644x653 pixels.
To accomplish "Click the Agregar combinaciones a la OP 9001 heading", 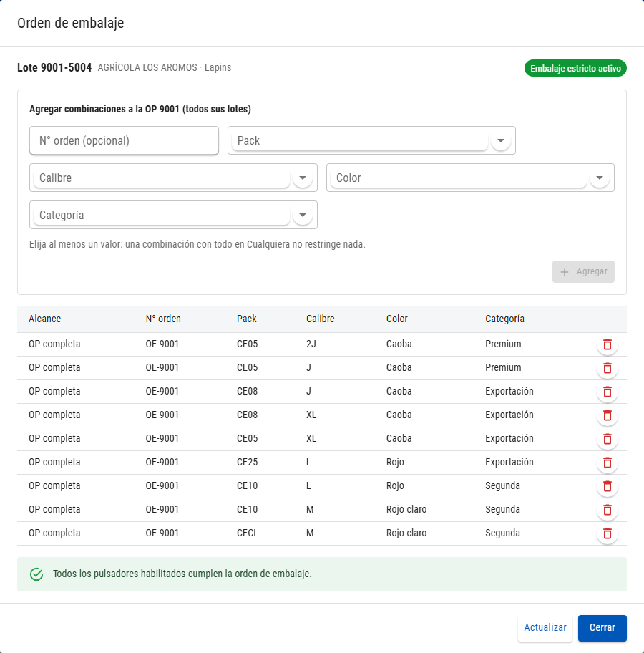I will [140, 109].
